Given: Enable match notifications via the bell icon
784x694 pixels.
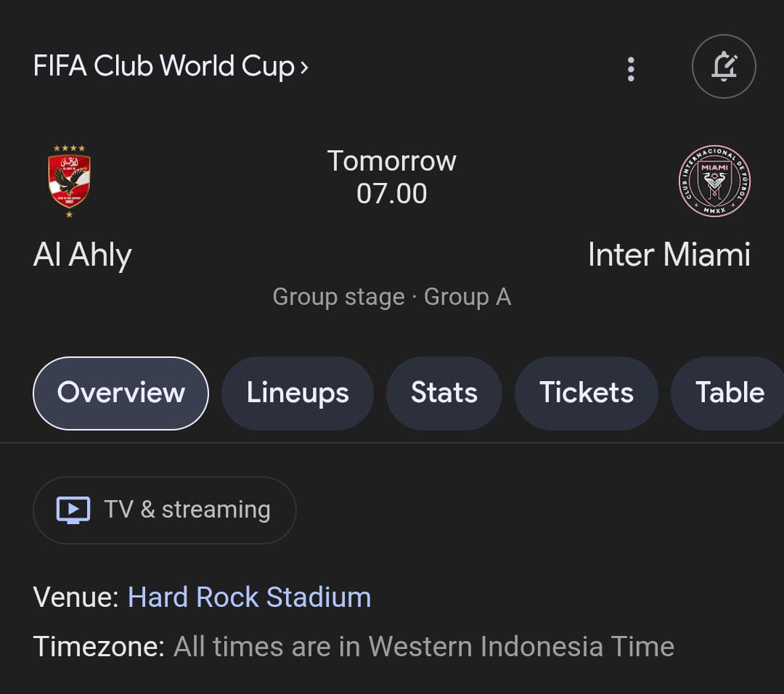Looking at the screenshot, I should 723,66.
